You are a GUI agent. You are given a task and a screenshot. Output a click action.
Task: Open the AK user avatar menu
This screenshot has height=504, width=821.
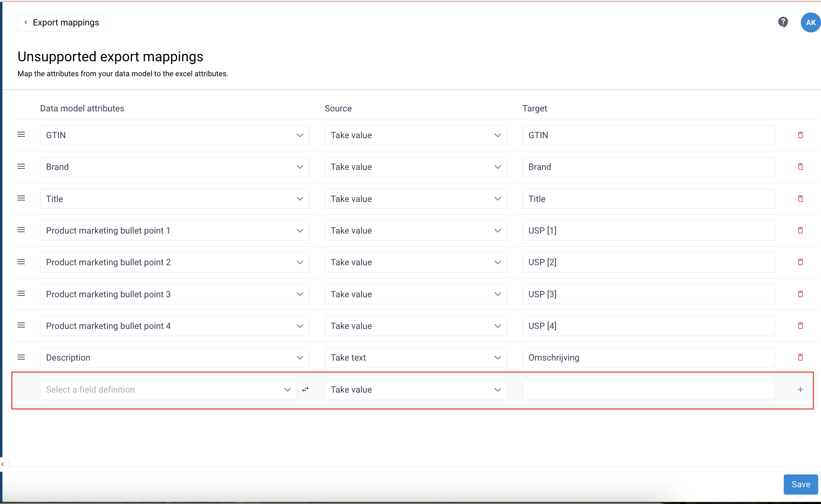point(811,22)
